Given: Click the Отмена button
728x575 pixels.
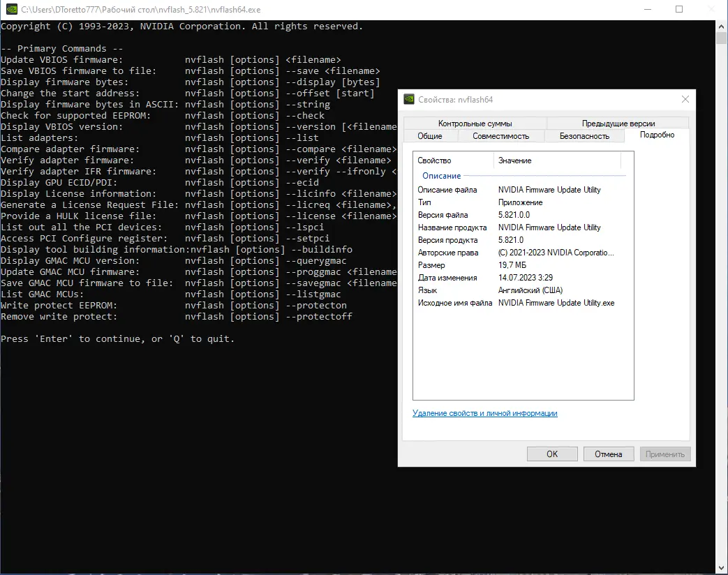Looking at the screenshot, I should point(608,454).
